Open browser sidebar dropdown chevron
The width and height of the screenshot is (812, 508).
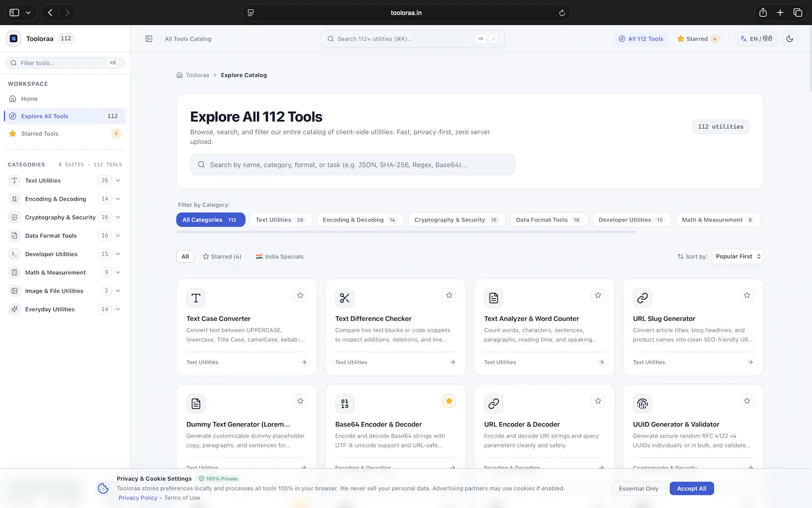[x=28, y=13]
